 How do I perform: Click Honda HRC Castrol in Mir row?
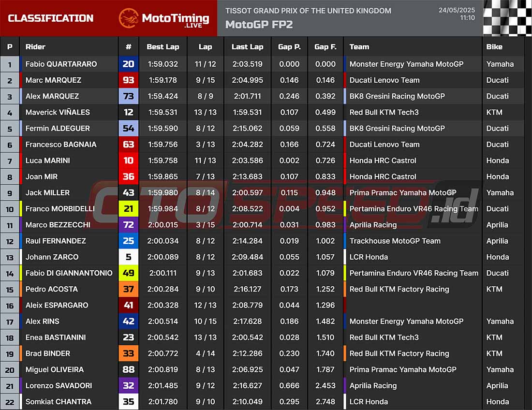click(x=383, y=176)
